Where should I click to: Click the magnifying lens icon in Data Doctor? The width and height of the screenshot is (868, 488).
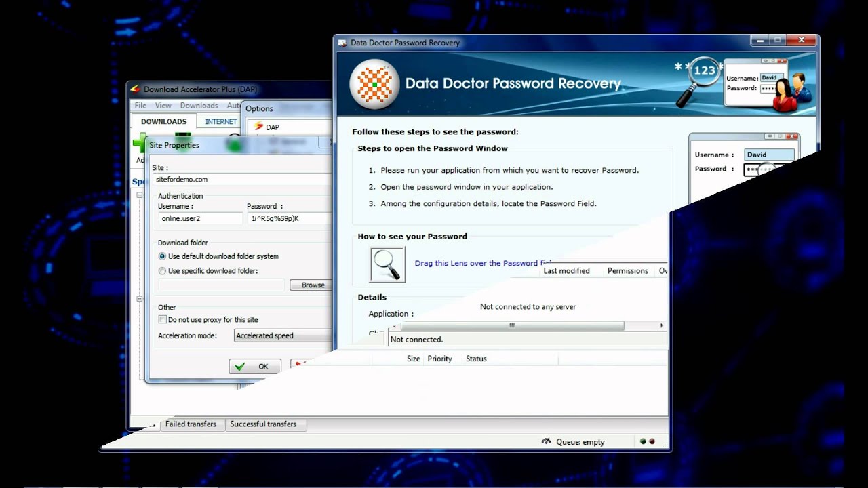click(387, 264)
